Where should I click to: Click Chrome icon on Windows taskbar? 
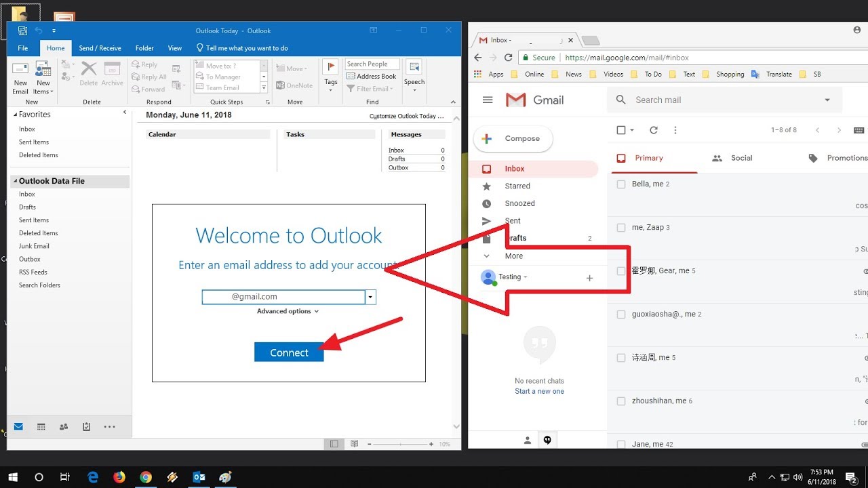(146, 477)
